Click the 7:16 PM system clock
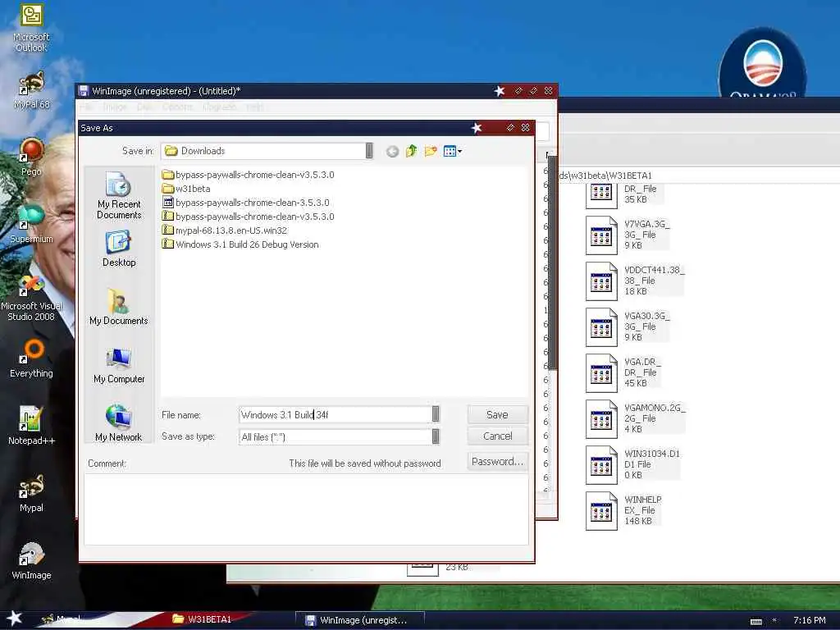Screen dimensions: 840x630 (x=809, y=620)
